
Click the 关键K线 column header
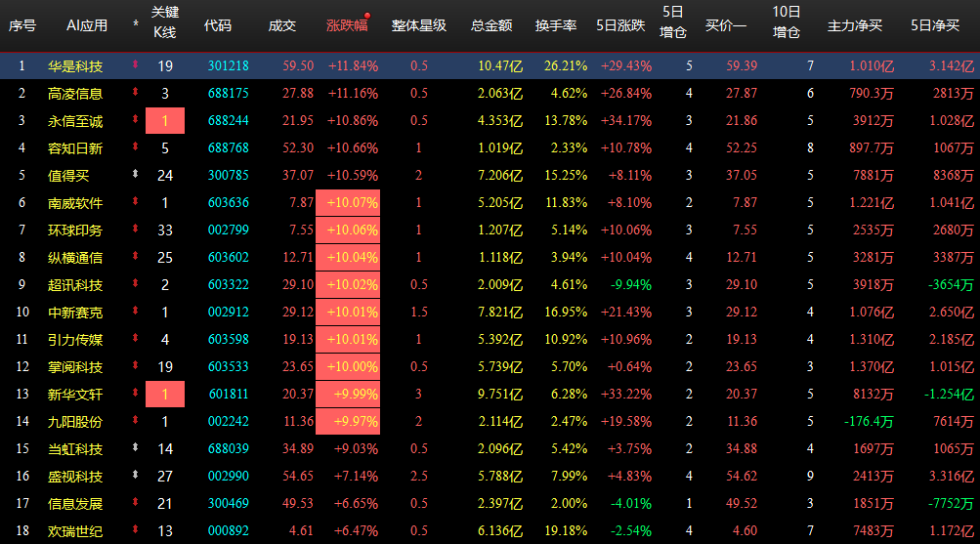coord(165,21)
